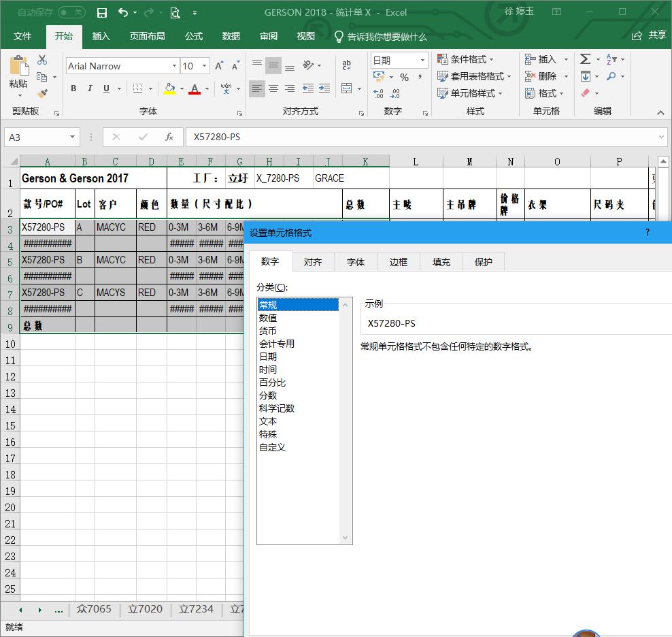Click the Clear eraser icon

pyautogui.click(x=586, y=93)
